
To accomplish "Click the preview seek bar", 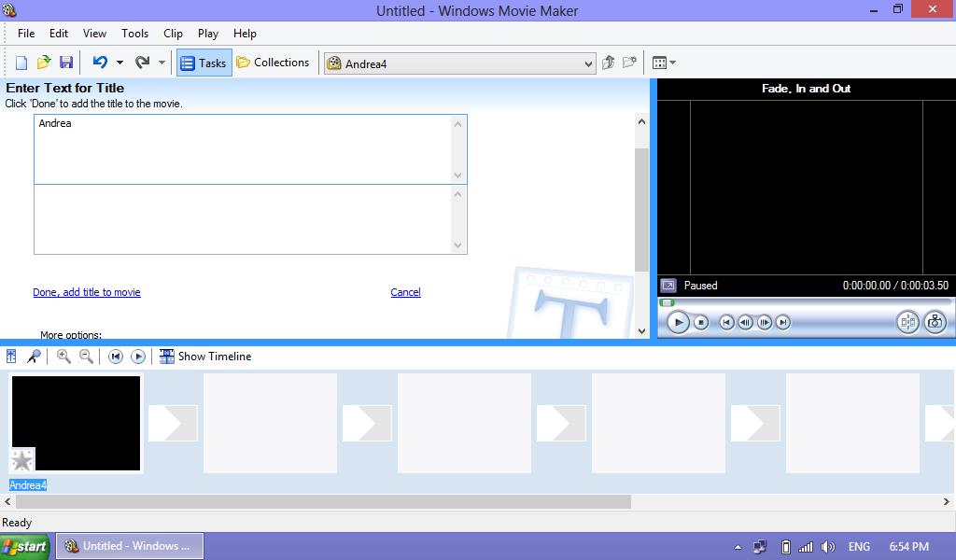I will pyautogui.click(x=805, y=302).
